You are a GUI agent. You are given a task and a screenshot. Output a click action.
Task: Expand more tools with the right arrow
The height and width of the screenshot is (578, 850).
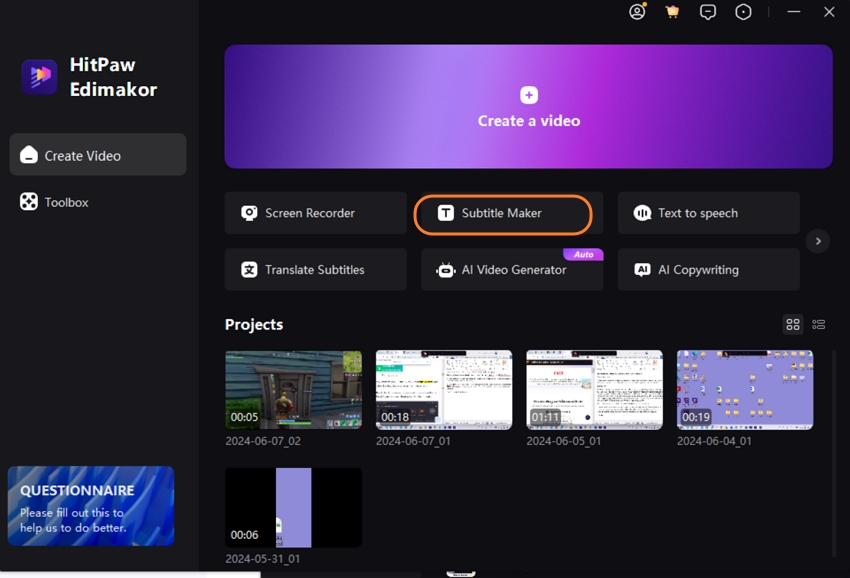[818, 241]
